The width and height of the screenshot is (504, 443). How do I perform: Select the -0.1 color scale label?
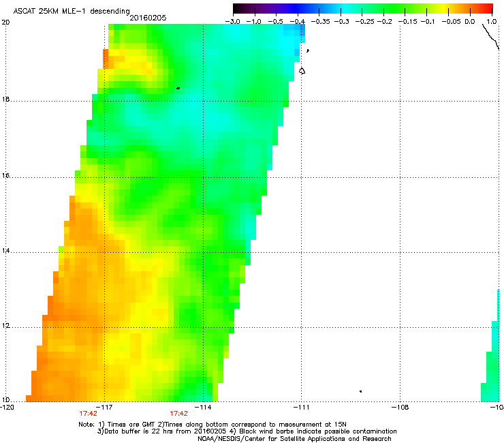(x=428, y=22)
